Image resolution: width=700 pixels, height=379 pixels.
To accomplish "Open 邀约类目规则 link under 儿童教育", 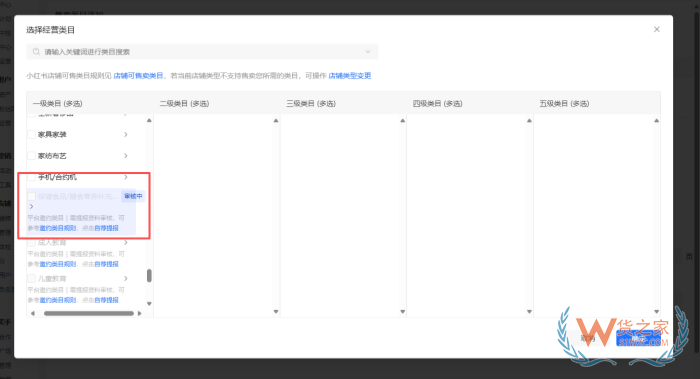I will click(x=58, y=300).
